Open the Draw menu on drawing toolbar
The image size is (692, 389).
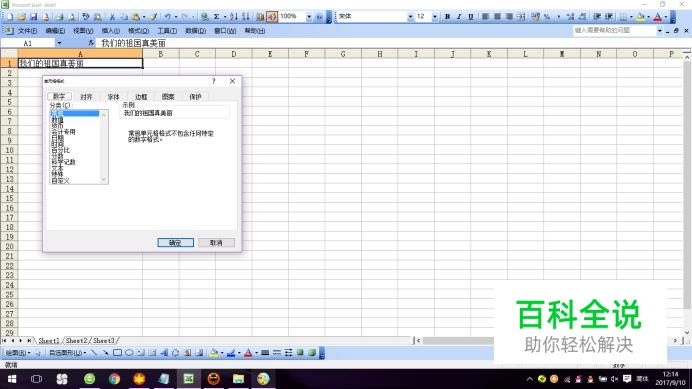18,353
